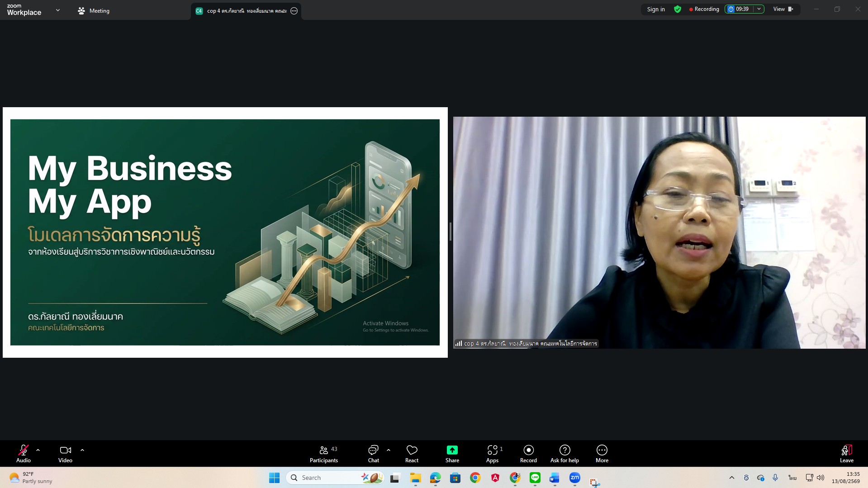Open network settings from tray icon

click(810, 478)
